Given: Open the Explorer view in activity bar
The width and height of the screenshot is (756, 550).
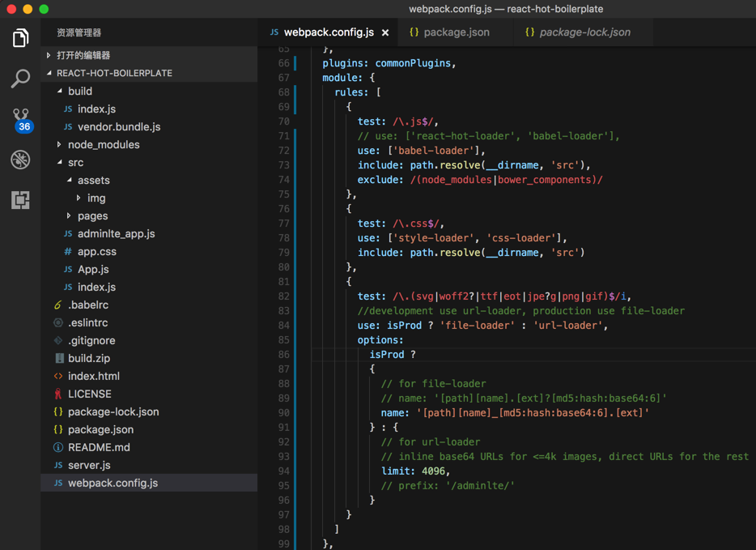Looking at the screenshot, I should (x=20, y=38).
